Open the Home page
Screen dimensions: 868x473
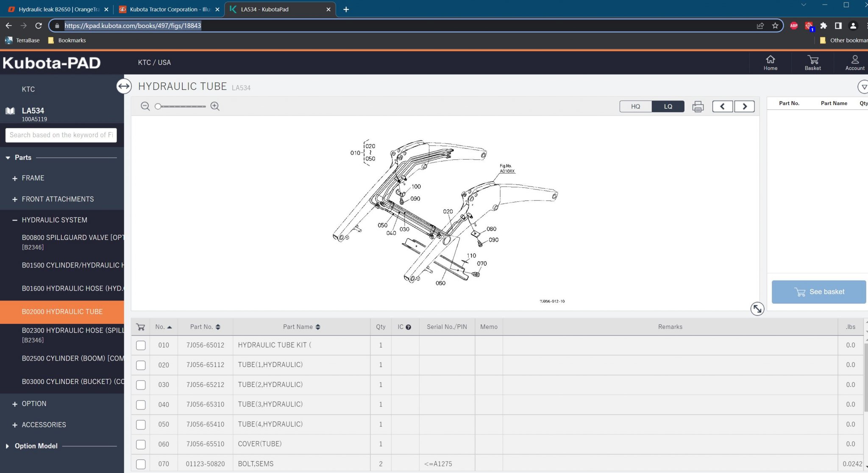pyautogui.click(x=770, y=63)
